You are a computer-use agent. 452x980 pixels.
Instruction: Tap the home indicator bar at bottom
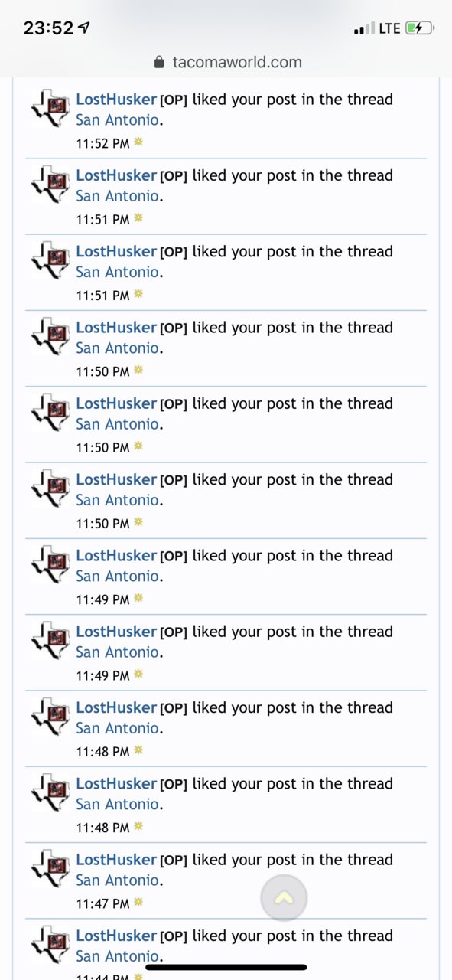[x=226, y=967]
